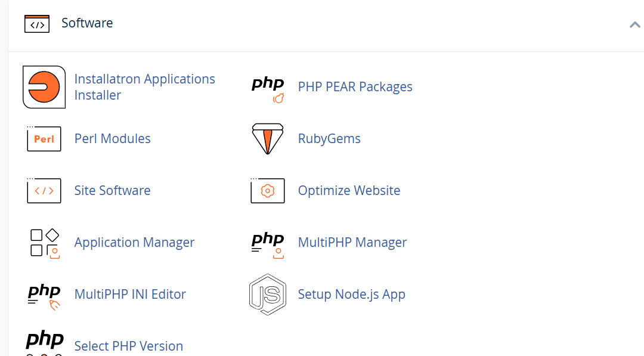Open the RubyGems link

click(x=329, y=139)
